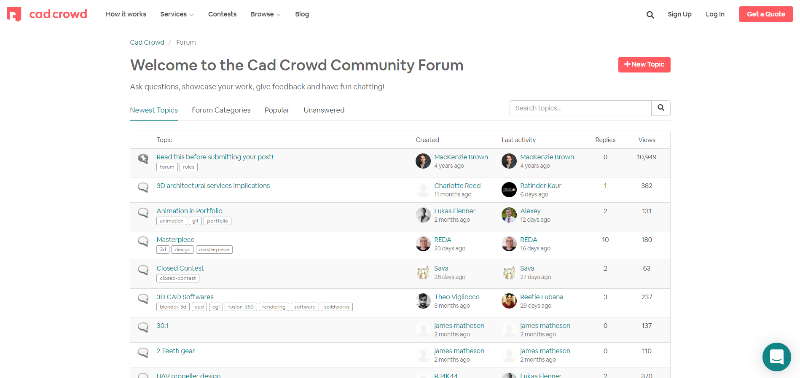Switch to the Unanswered tab
Viewport: 800px width, 378px height.
click(323, 110)
